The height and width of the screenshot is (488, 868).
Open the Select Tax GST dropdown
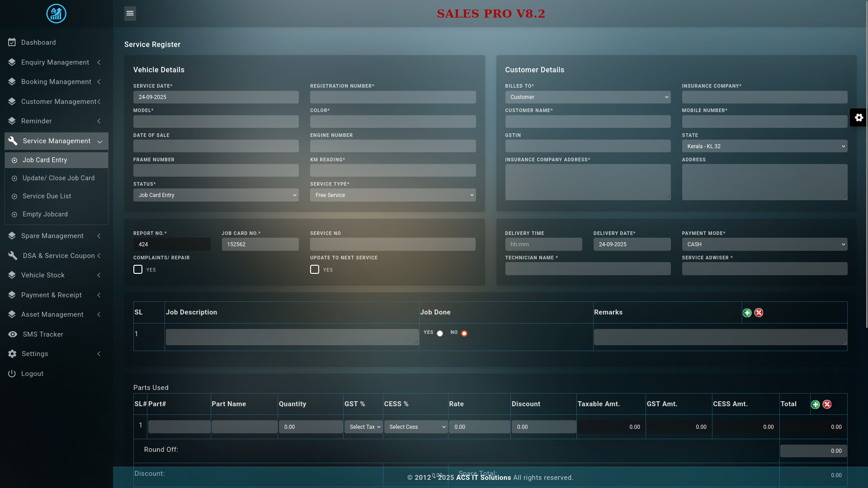point(363,427)
